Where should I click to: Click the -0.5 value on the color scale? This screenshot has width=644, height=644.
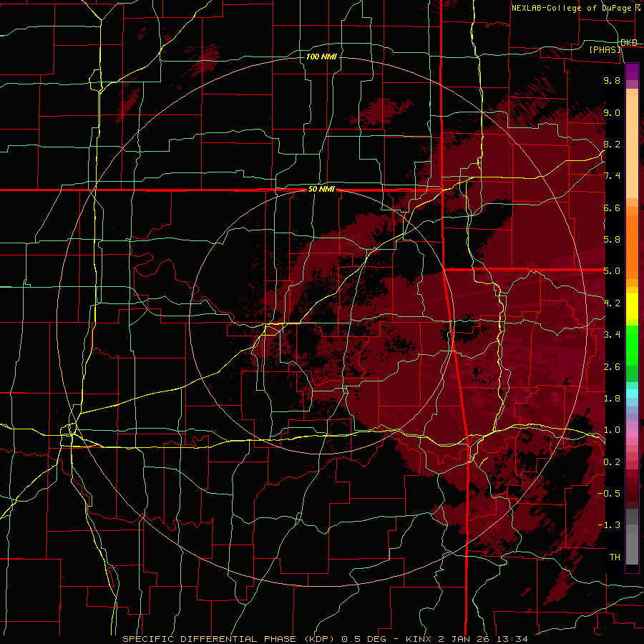(x=609, y=494)
